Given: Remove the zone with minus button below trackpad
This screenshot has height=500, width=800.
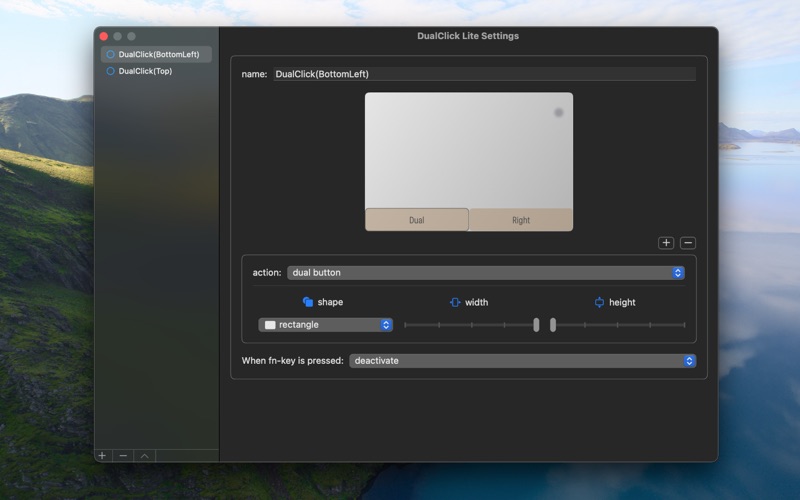Looking at the screenshot, I should point(688,243).
